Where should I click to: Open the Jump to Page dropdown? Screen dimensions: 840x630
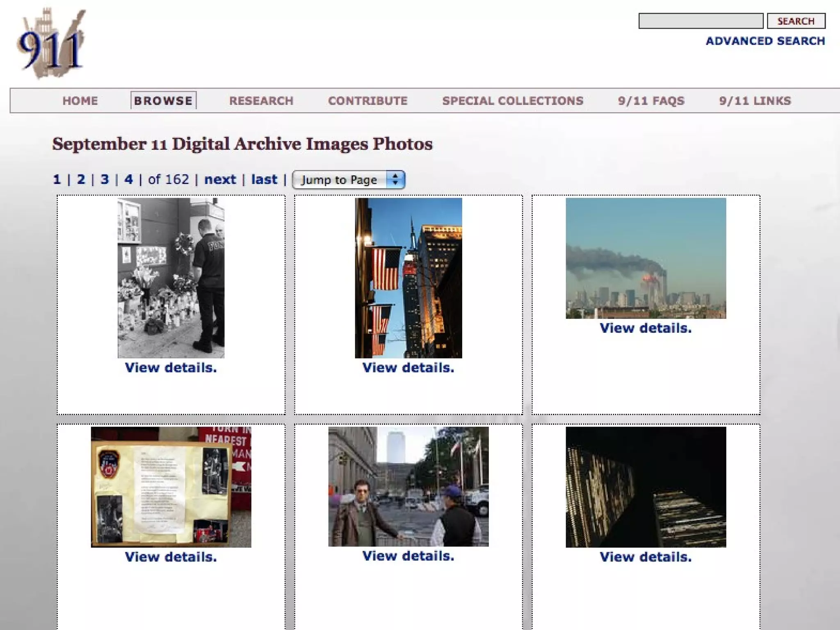(349, 180)
